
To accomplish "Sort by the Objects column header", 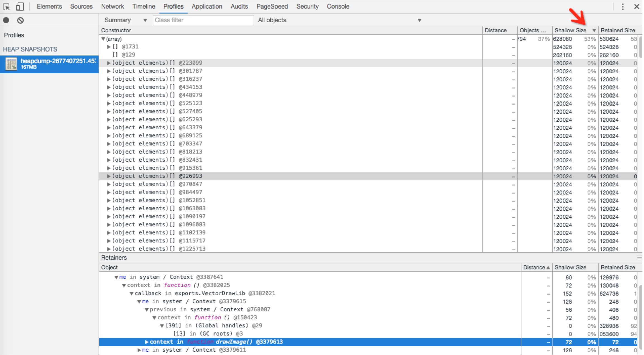I will tap(535, 30).
